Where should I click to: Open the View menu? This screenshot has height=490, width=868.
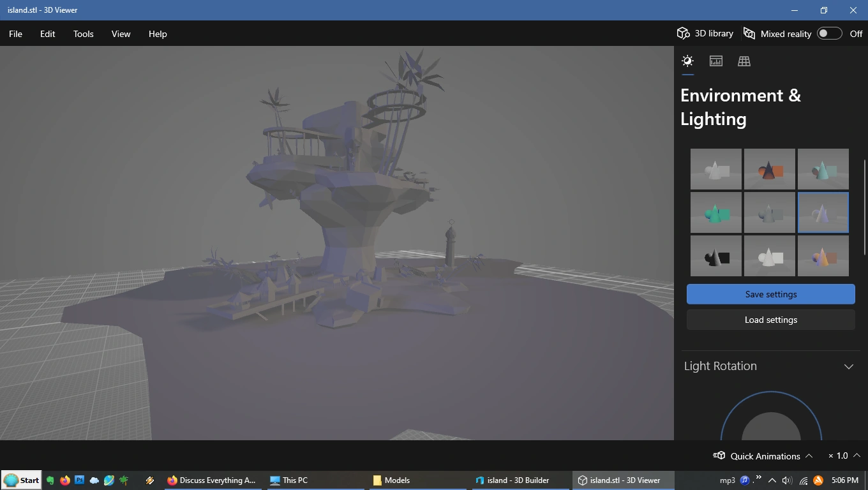tap(121, 34)
